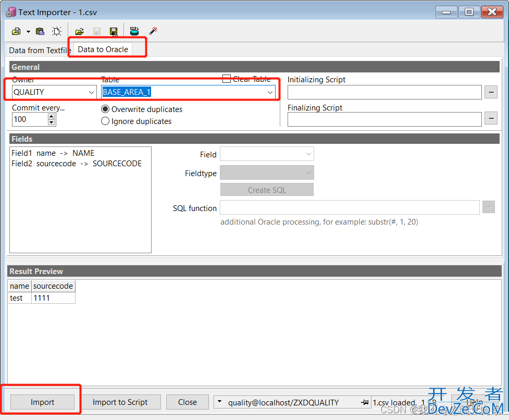Switch to Data from Textfile tab

pyautogui.click(x=40, y=51)
